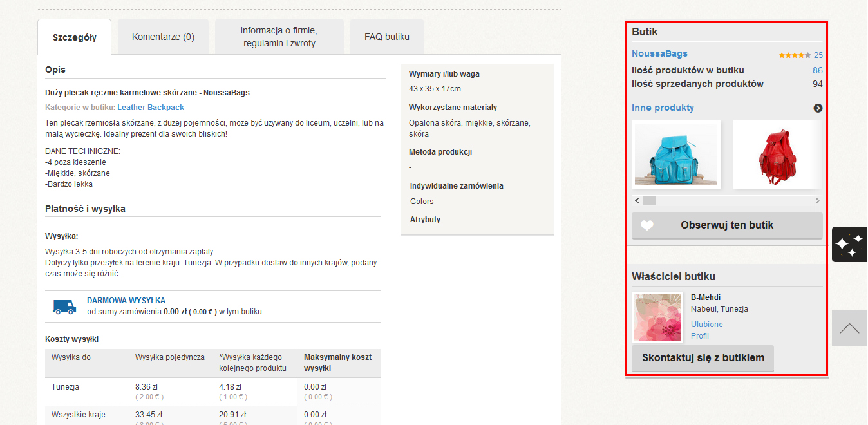Open the owner's Profil link
This screenshot has height=425, width=868.
tap(700, 336)
